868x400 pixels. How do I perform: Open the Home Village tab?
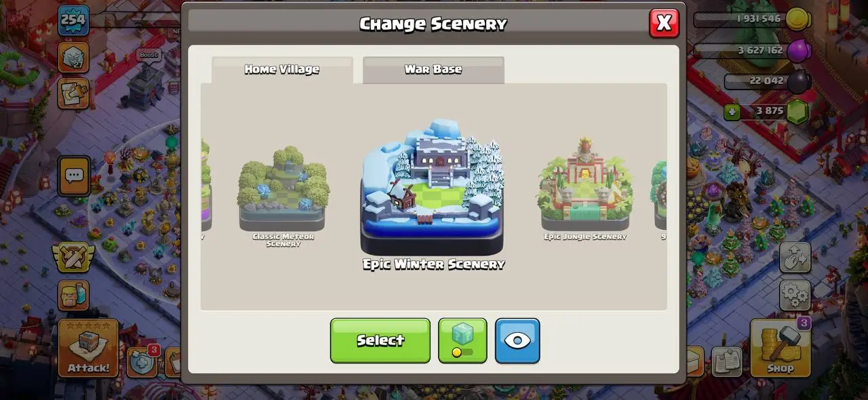[x=282, y=70]
